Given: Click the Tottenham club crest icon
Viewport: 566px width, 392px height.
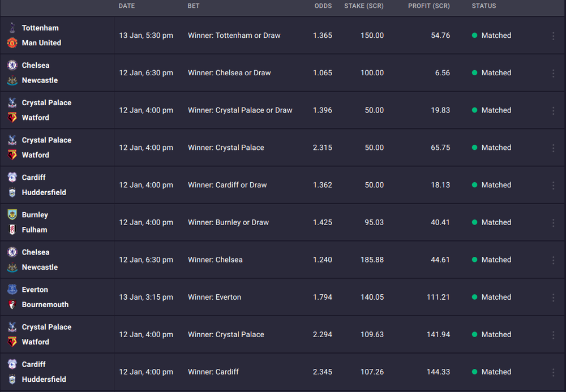Looking at the screenshot, I should coord(12,28).
